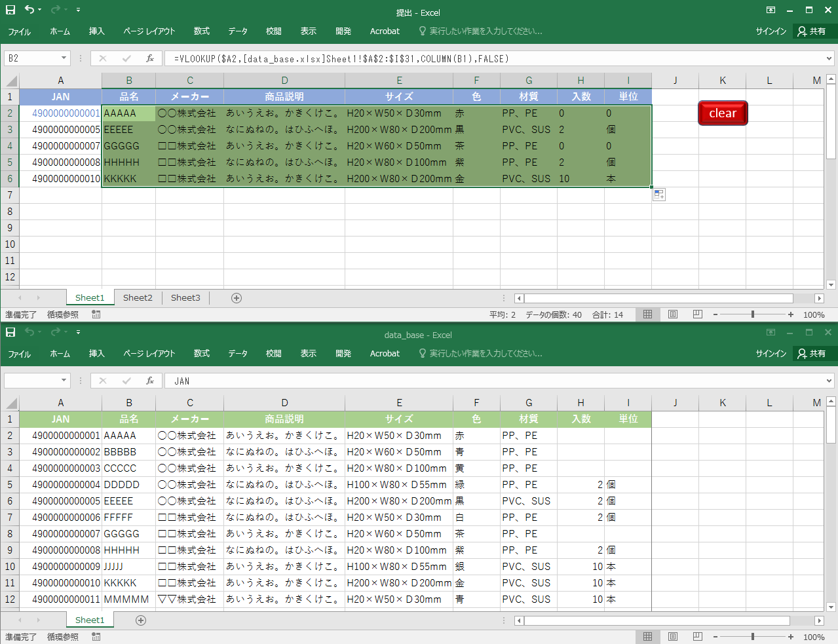This screenshot has width=838, height=644.
Task: Click the zoom slider in the 提出 status bar
Action: (753, 314)
